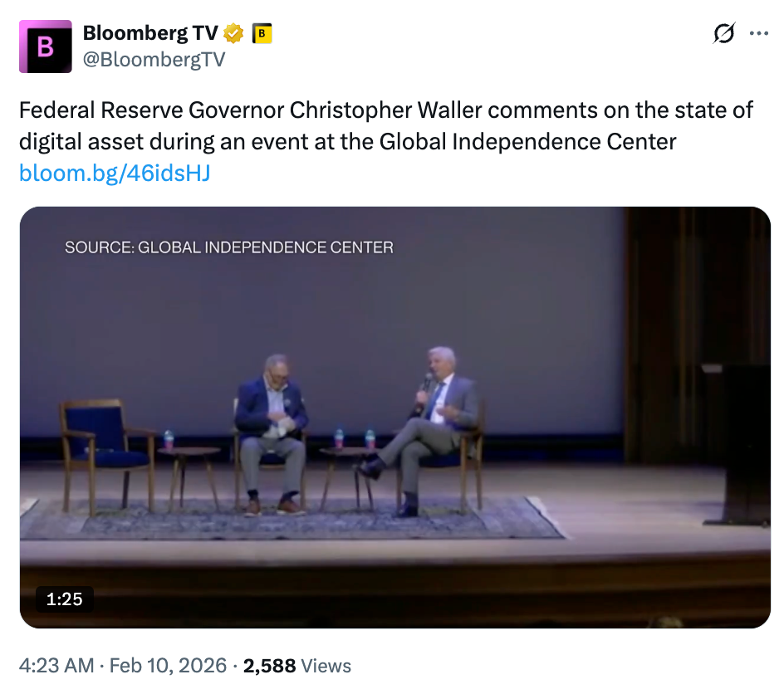
Task: Follow the bloom.bg/46idsHJ link
Action: click(115, 173)
